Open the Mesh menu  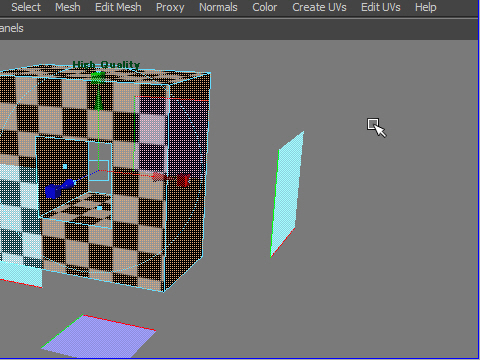(68, 7)
